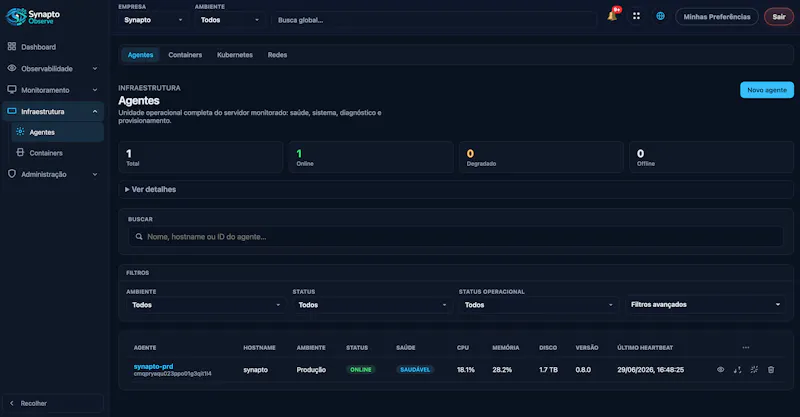Open Minhas Preferências
The width and height of the screenshot is (800, 417).
(717, 17)
